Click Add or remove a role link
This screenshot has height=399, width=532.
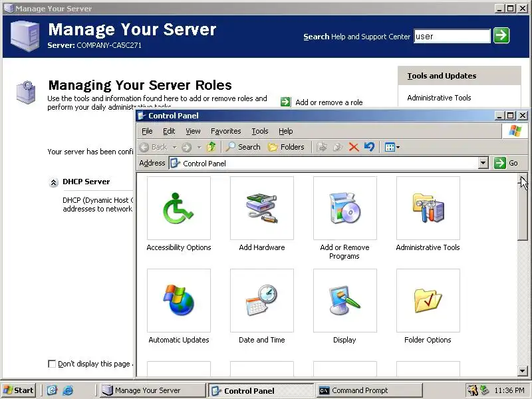coord(329,102)
